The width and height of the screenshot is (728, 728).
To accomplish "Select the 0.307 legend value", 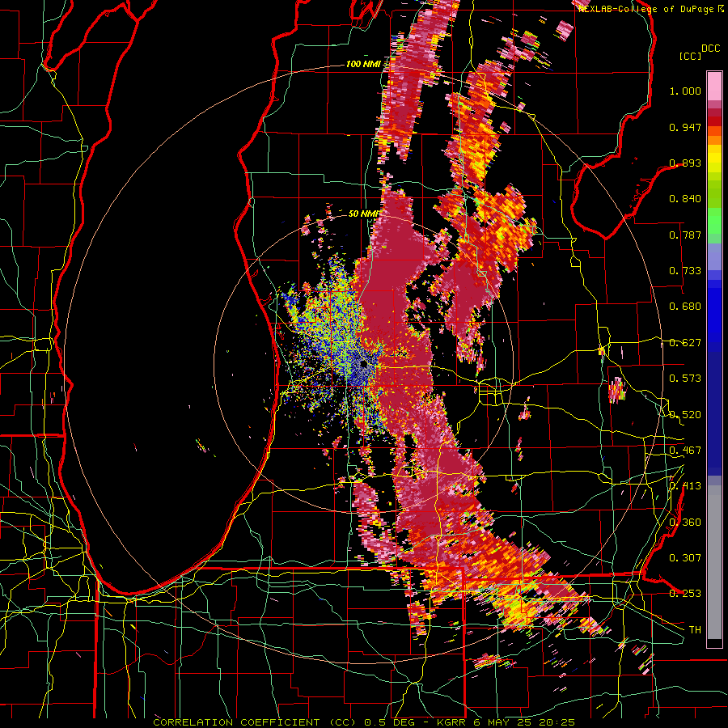I will point(685,558).
